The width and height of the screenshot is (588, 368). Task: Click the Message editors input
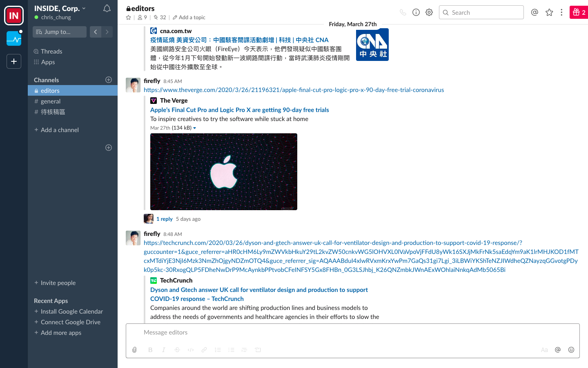(353, 332)
